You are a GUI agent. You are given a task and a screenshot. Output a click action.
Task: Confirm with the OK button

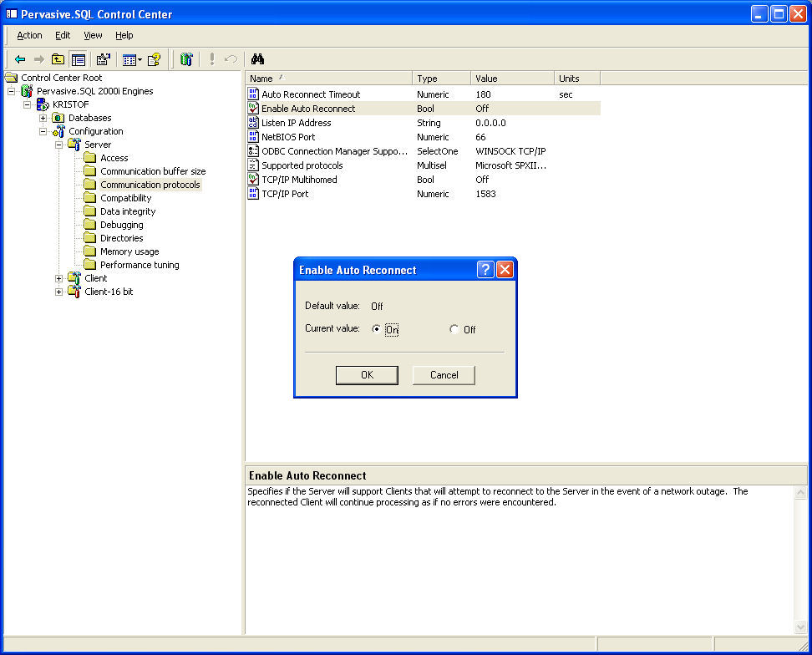point(368,375)
